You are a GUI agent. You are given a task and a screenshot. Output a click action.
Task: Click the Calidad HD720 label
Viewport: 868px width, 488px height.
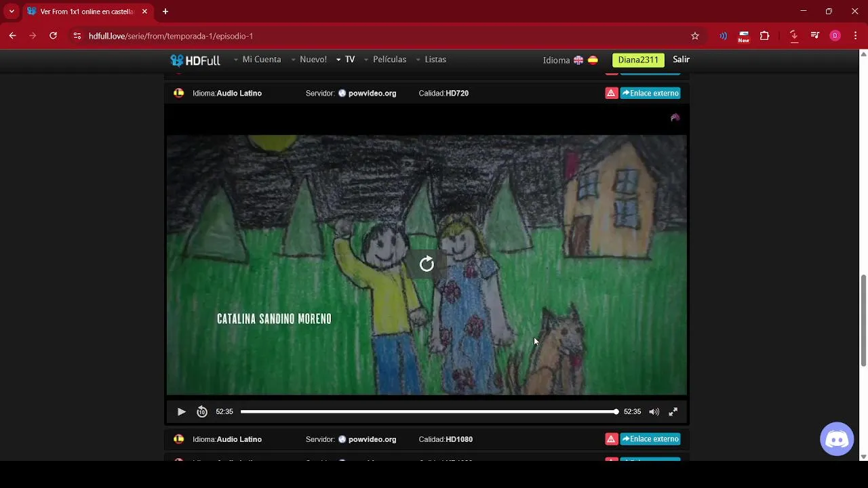coord(443,94)
